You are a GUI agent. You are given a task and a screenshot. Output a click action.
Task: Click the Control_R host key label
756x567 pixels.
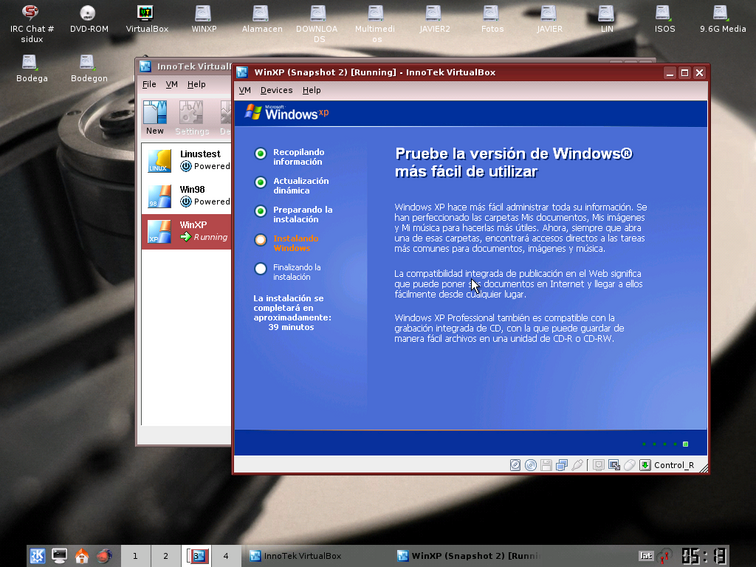pyautogui.click(x=674, y=465)
